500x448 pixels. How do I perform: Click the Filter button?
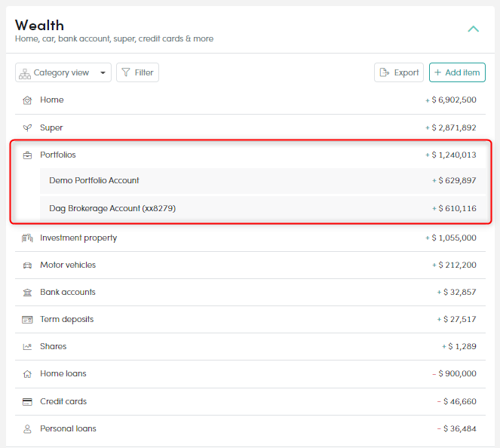137,72
